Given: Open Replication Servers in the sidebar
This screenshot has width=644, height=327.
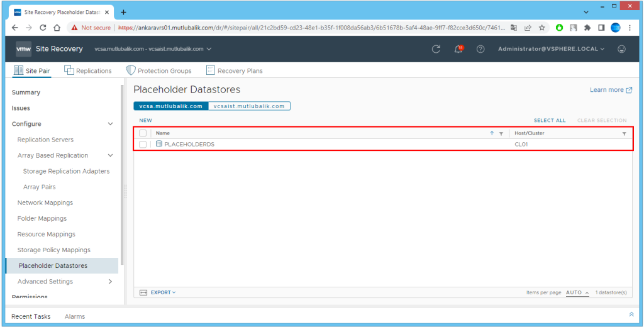Looking at the screenshot, I should [x=45, y=140].
